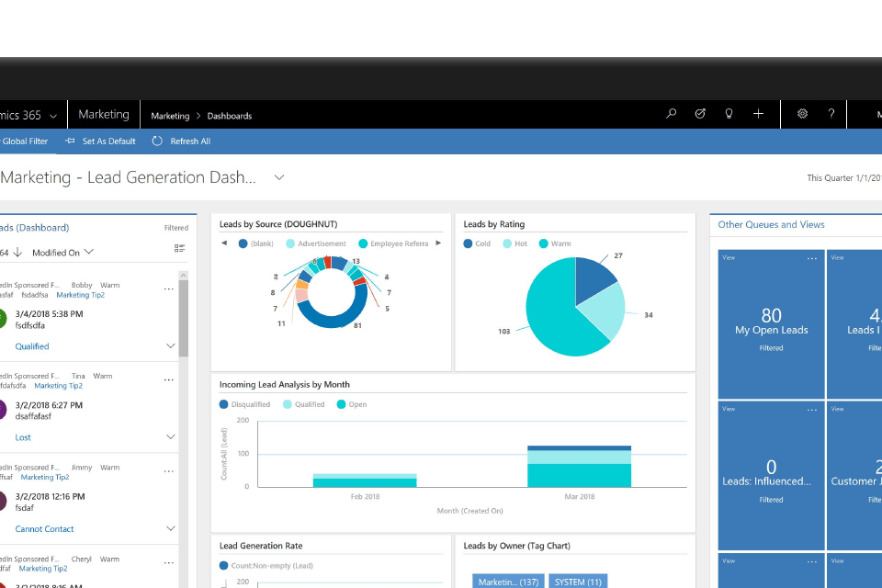Open Marketing Tip2 link for Bobby
882x588 pixels.
(81, 295)
